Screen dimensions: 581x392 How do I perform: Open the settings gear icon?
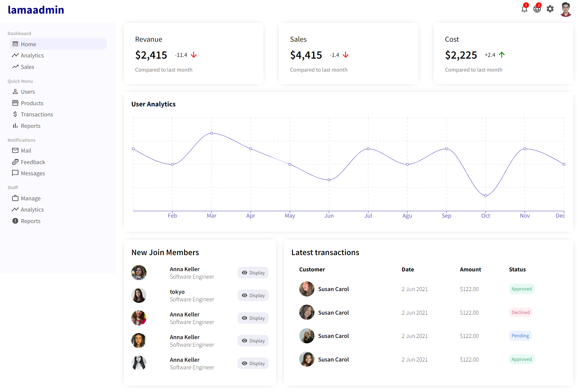click(550, 9)
